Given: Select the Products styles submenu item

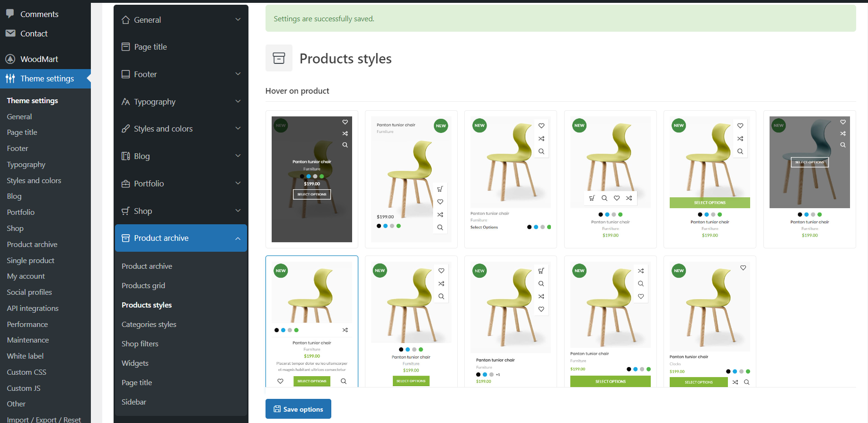Looking at the screenshot, I should tap(147, 305).
